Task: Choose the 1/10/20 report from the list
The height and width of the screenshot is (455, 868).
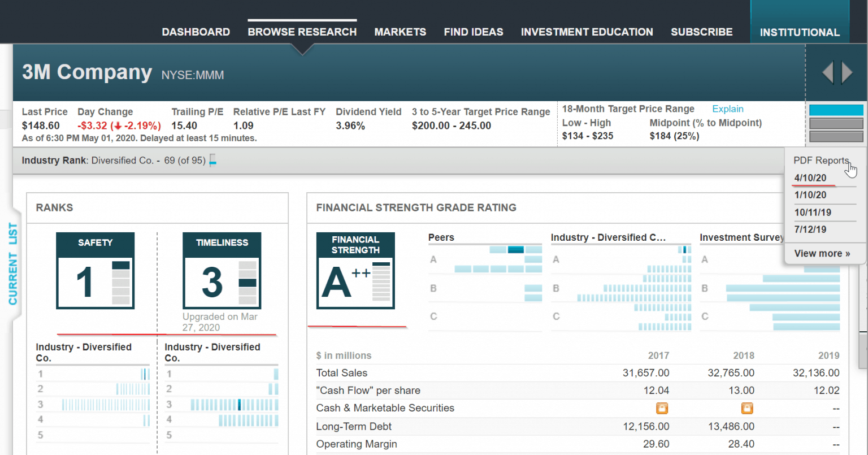Action: pyautogui.click(x=811, y=195)
